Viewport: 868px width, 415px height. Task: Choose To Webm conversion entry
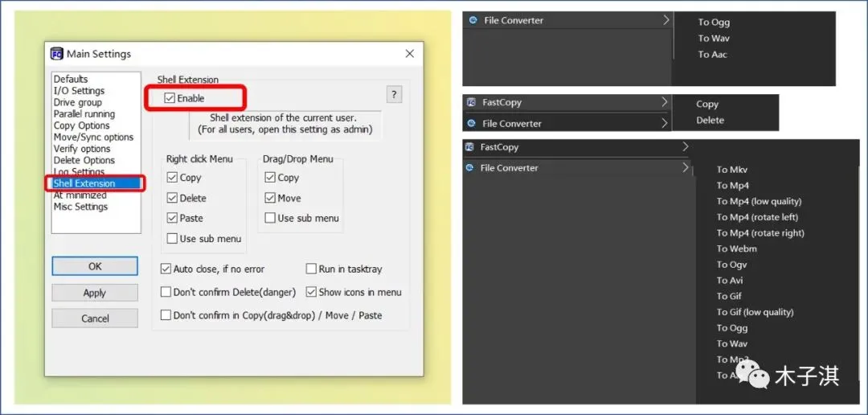(736, 249)
